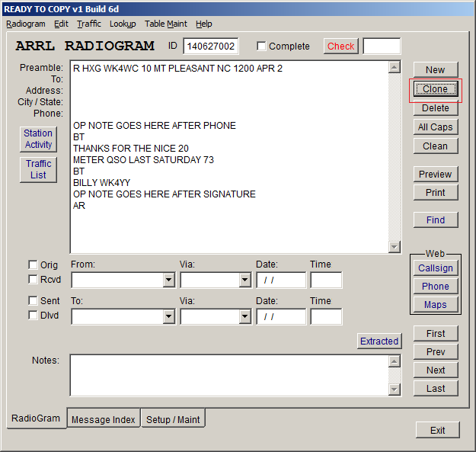
Task: Click the ID field showing 140627002
Action: coord(211,46)
